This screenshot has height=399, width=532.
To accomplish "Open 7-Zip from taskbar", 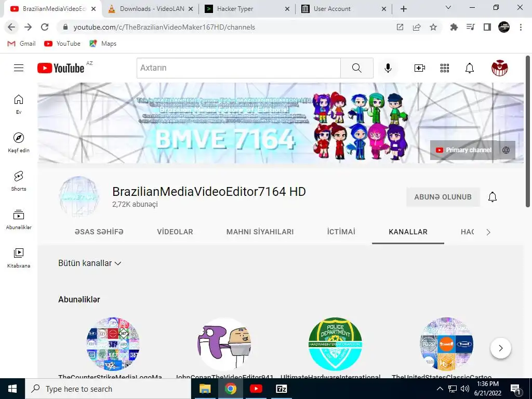I will 282,389.
